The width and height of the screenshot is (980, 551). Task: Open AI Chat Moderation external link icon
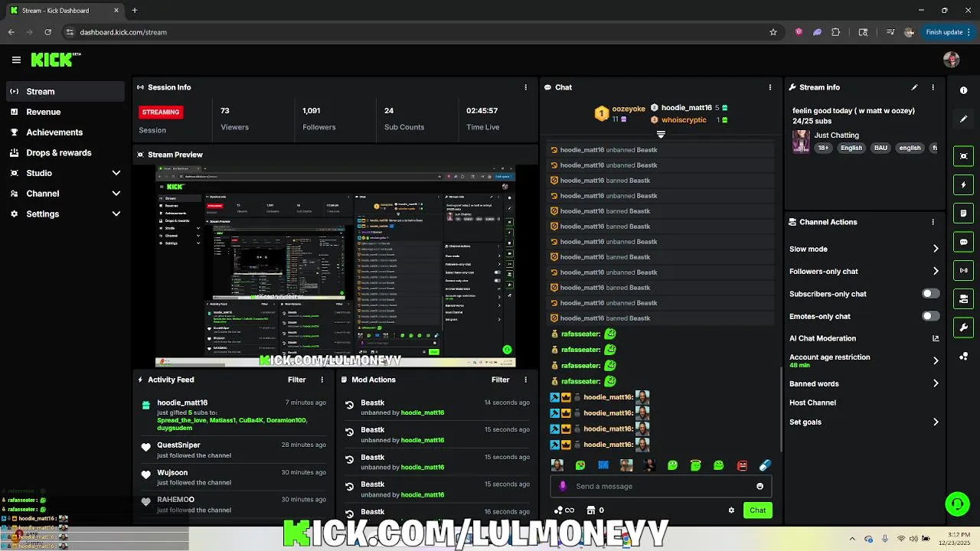[x=936, y=338]
